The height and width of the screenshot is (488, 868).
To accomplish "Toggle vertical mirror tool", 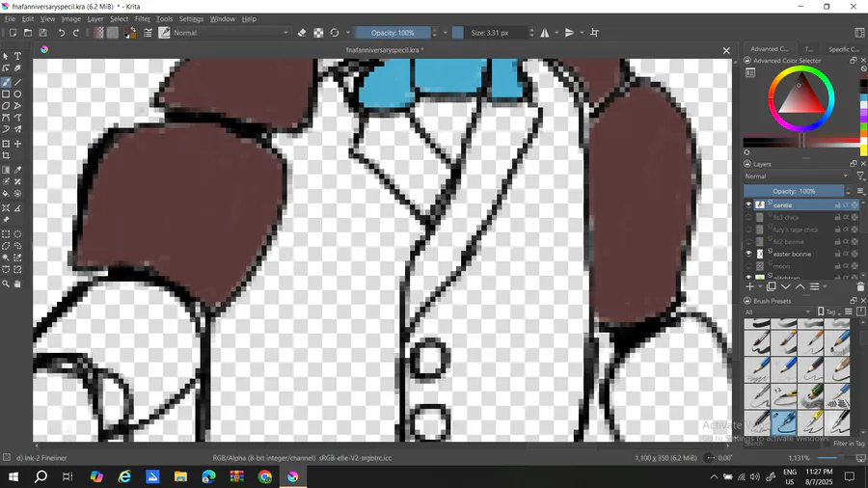I will click(x=570, y=33).
